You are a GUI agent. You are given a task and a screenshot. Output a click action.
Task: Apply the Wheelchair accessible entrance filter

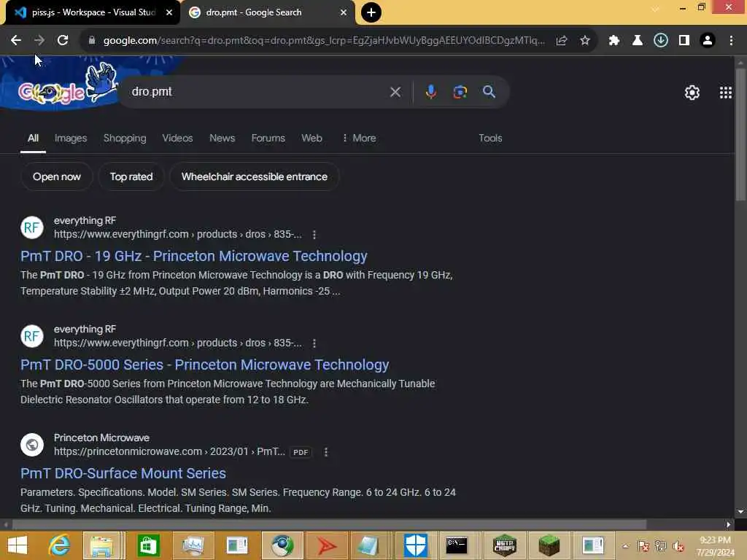(255, 176)
